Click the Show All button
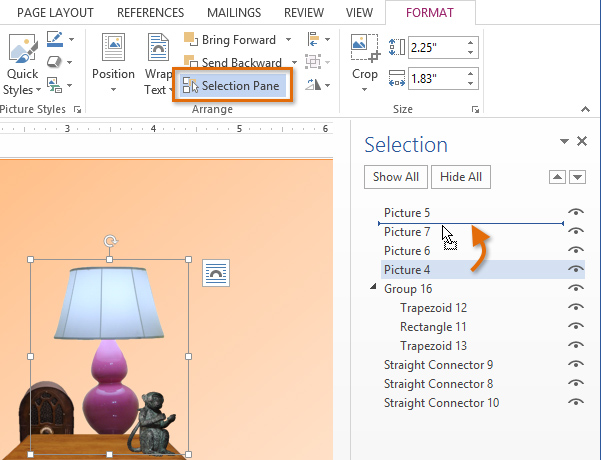This screenshot has height=460, width=601. point(396,177)
